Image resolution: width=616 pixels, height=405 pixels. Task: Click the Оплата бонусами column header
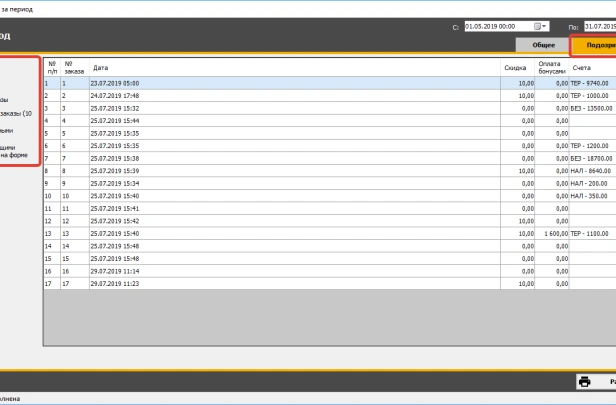[x=553, y=67]
